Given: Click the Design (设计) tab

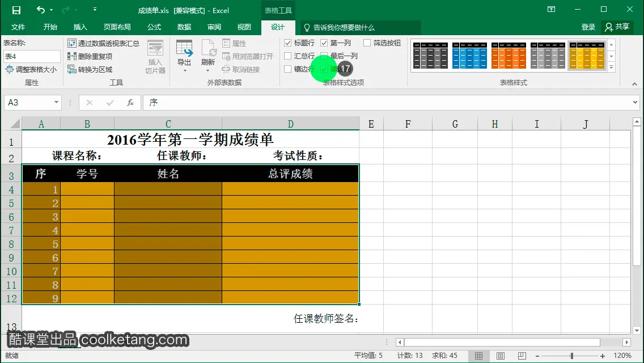Looking at the screenshot, I should tap(278, 27).
